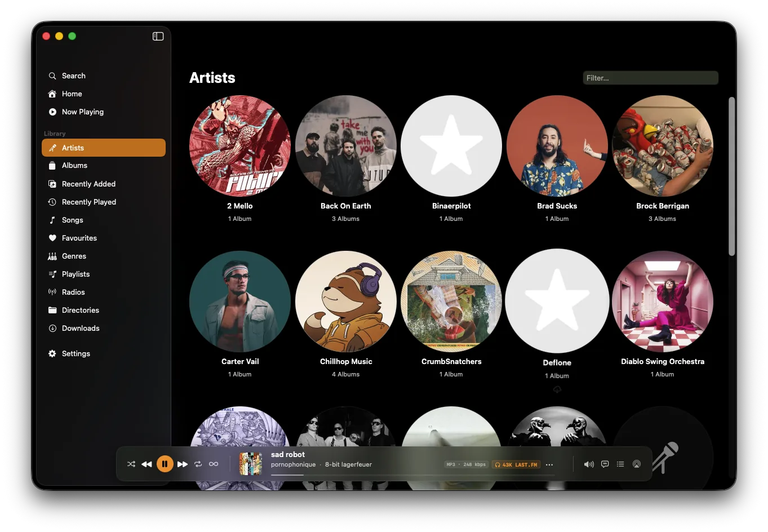The height and width of the screenshot is (532, 768).
Task: Open the Downloads section
Action: tap(104, 328)
